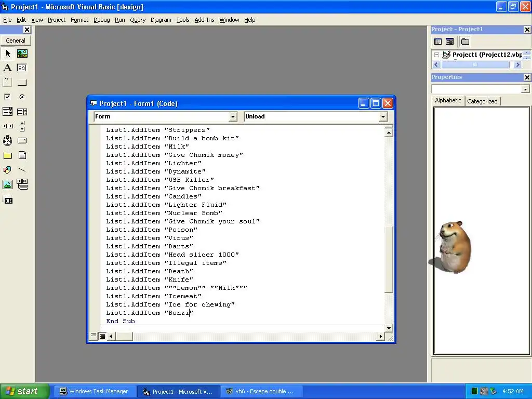Open the Run menu
The width and height of the screenshot is (532, 399).
coord(120,20)
